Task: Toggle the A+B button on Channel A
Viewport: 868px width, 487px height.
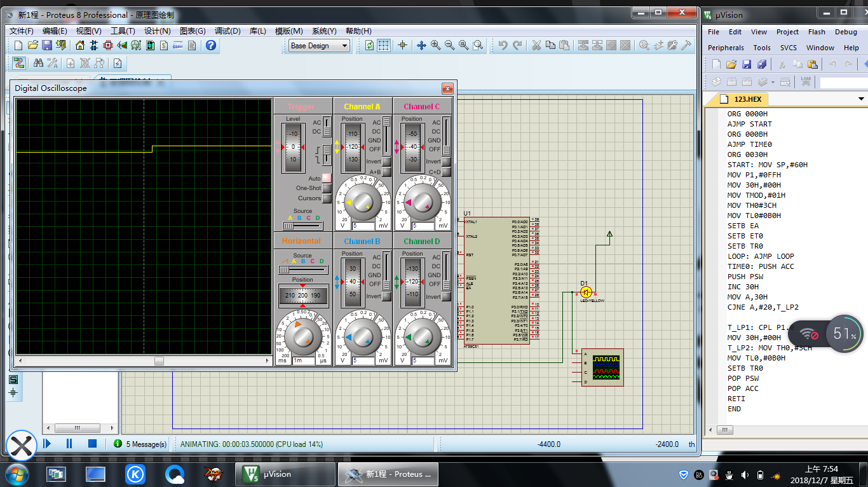Action: [386, 172]
